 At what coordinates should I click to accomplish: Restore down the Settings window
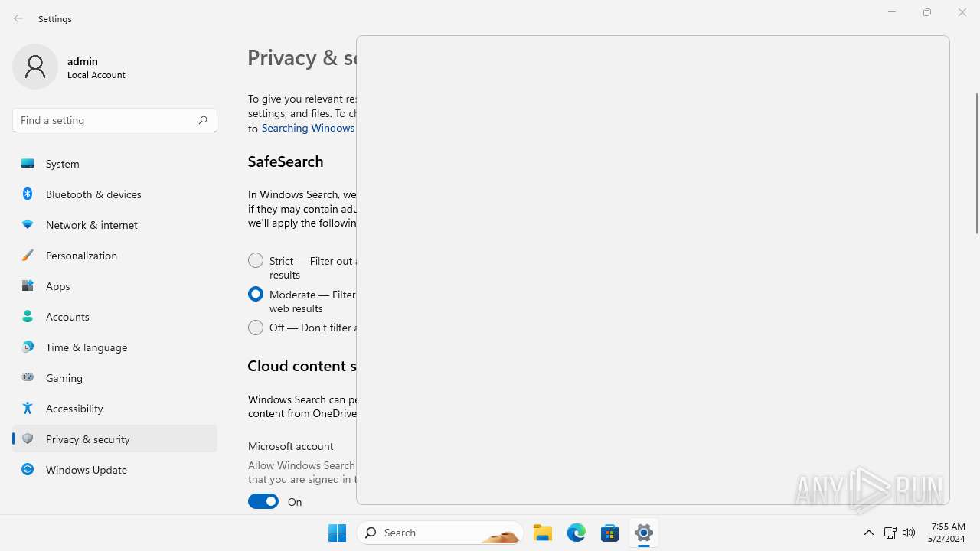coord(927,12)
